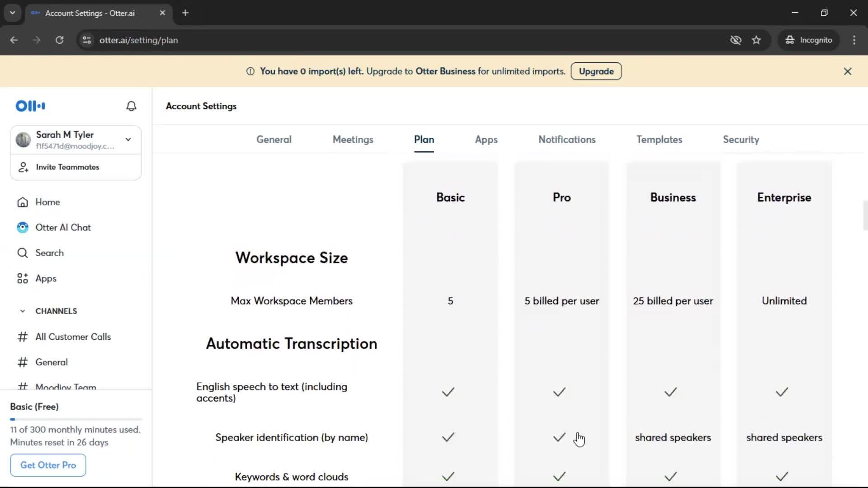Open Notifications settings tab
This screenshot has width=868, height=488.
[567, 140]
